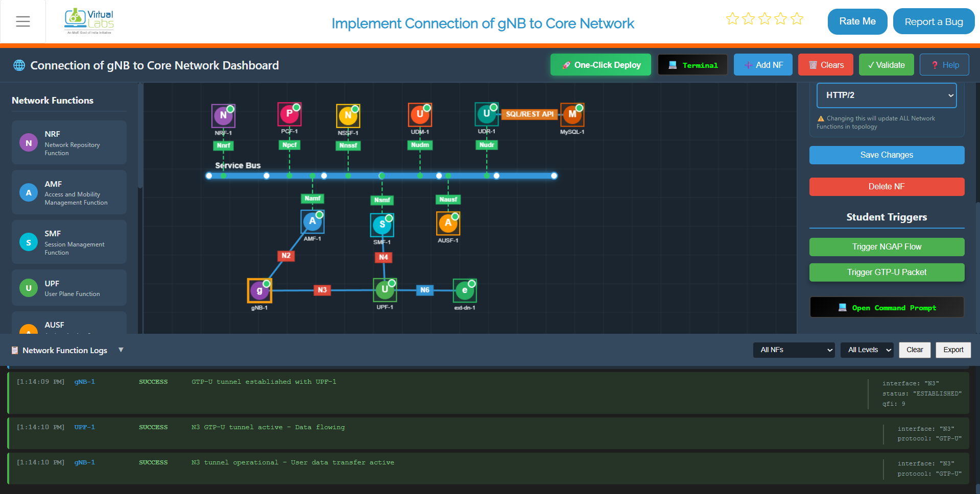Select the first rating star
Screen dimensions: 980x494
point(732,19)
